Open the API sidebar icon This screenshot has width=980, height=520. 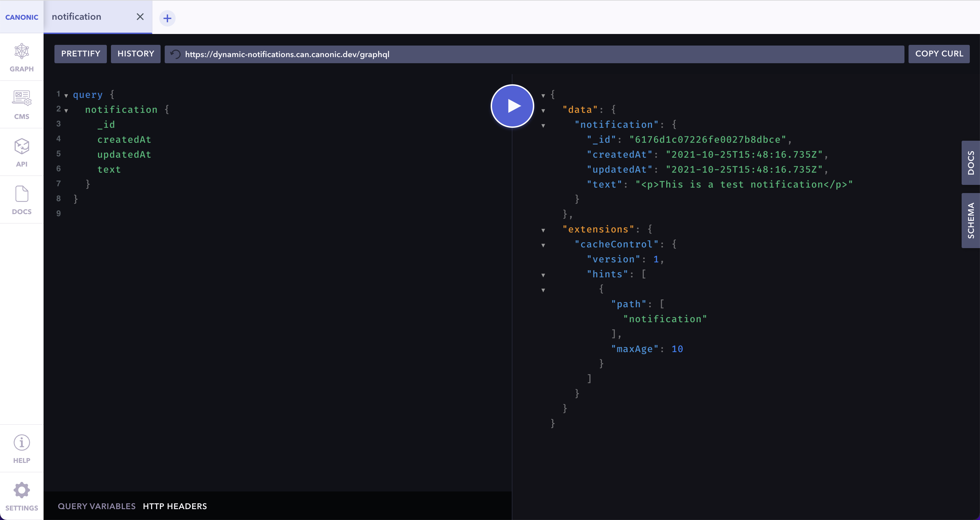[22, 146]
